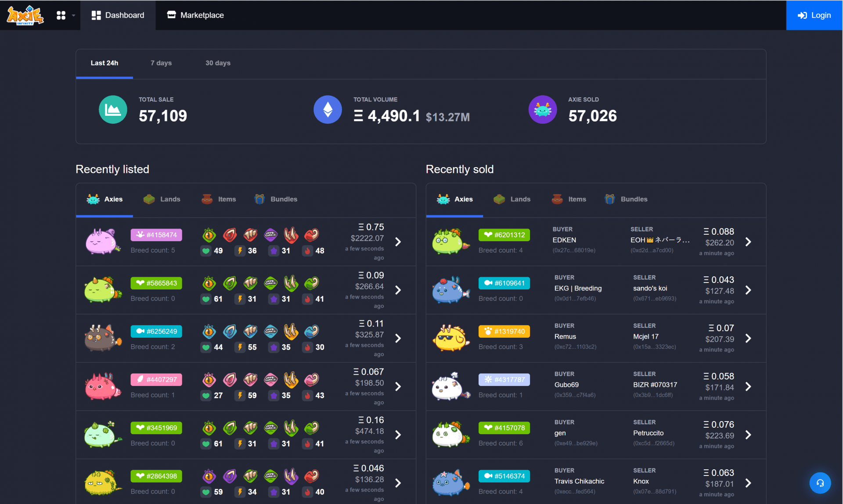Click yellow sunglasses axie thumbnail #1319740
The width and height of the screenshot is (843, 504).
(450, 338)
